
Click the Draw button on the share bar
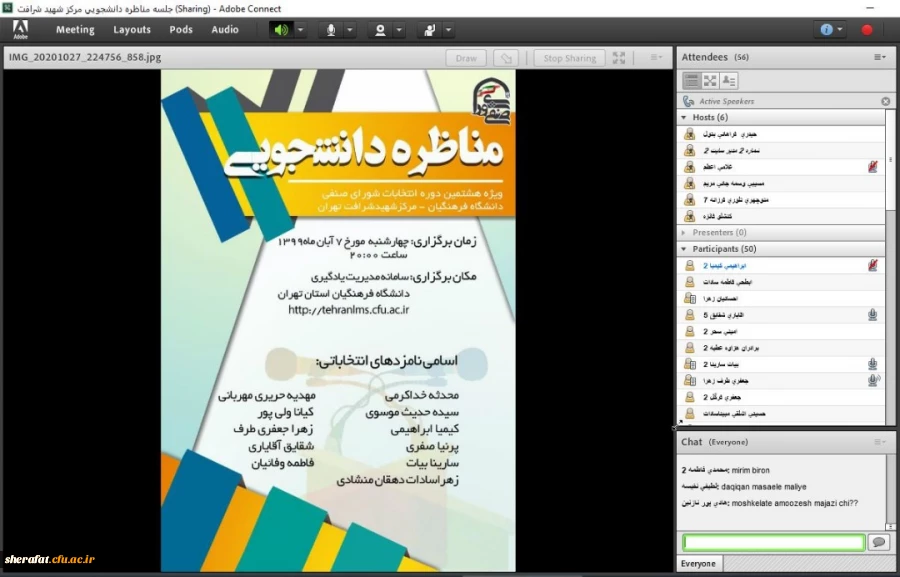(x=465, y=58)
